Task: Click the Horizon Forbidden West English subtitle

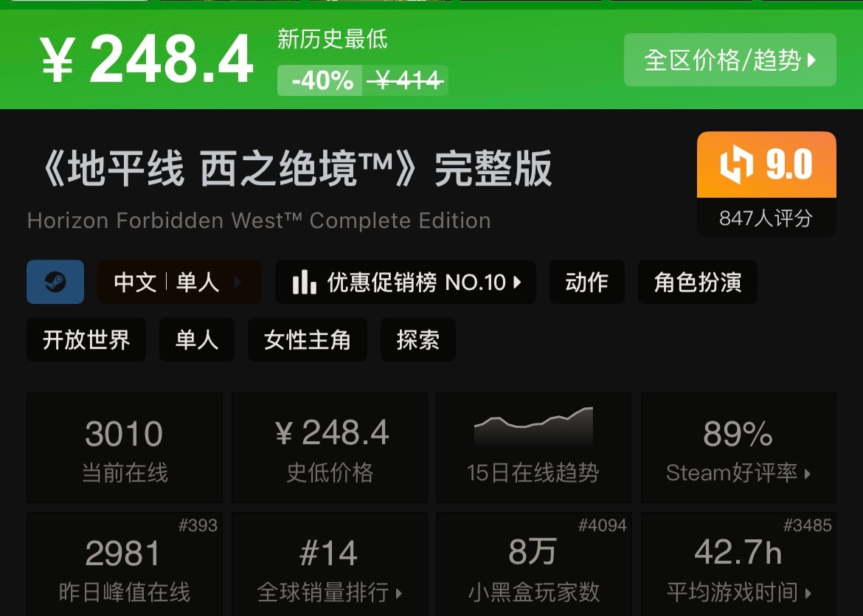Action: 259,221
